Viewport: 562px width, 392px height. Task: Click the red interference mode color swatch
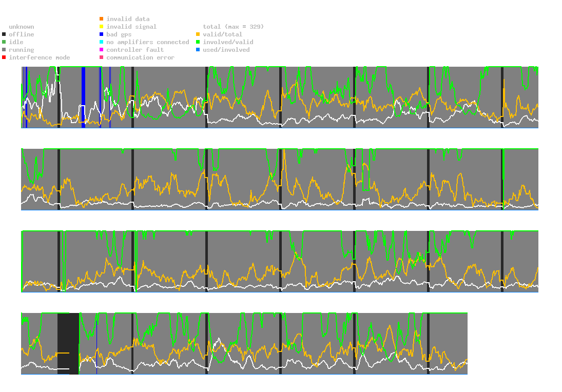tap(4, 57)
